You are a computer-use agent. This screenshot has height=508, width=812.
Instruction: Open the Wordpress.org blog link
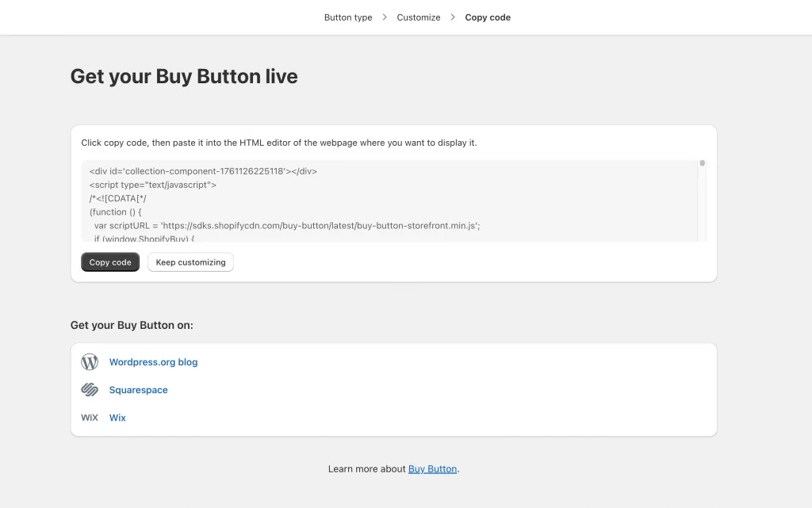(153, 361)
